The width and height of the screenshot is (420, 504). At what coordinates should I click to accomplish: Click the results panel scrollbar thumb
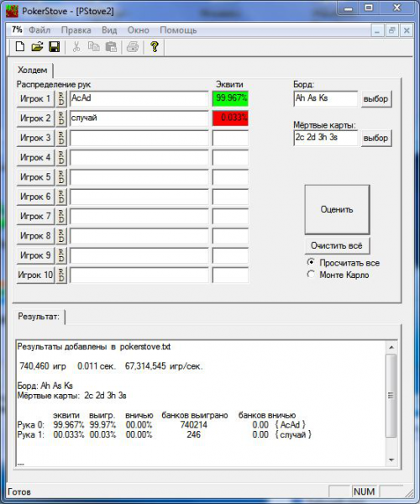click(x=391, y=396)
